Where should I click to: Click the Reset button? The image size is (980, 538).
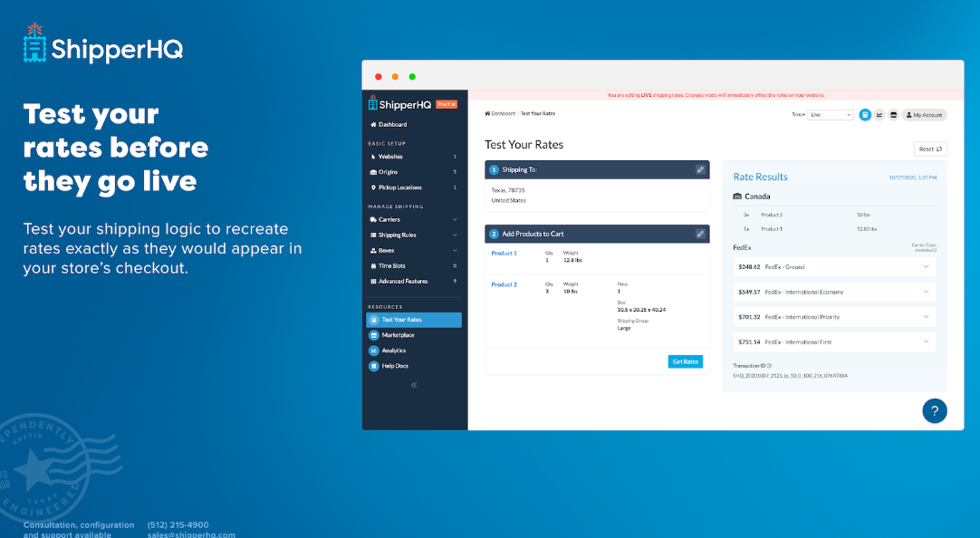click(930, 149)
